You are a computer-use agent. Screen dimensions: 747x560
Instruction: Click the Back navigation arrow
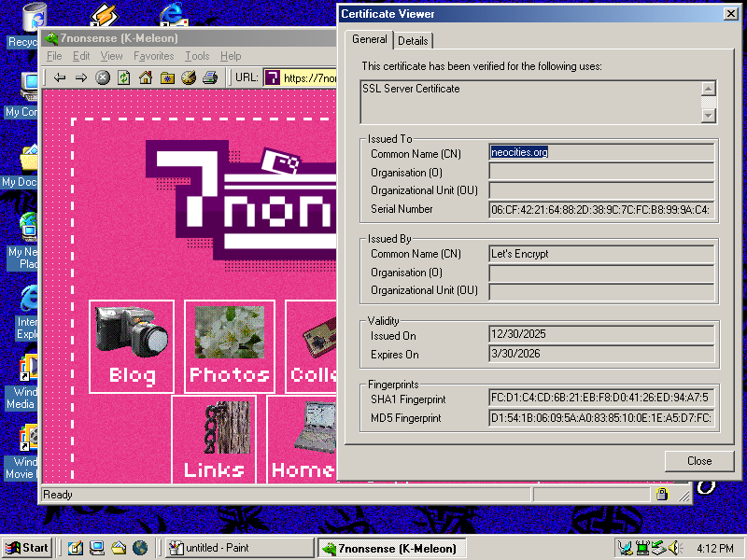point(58,77)
